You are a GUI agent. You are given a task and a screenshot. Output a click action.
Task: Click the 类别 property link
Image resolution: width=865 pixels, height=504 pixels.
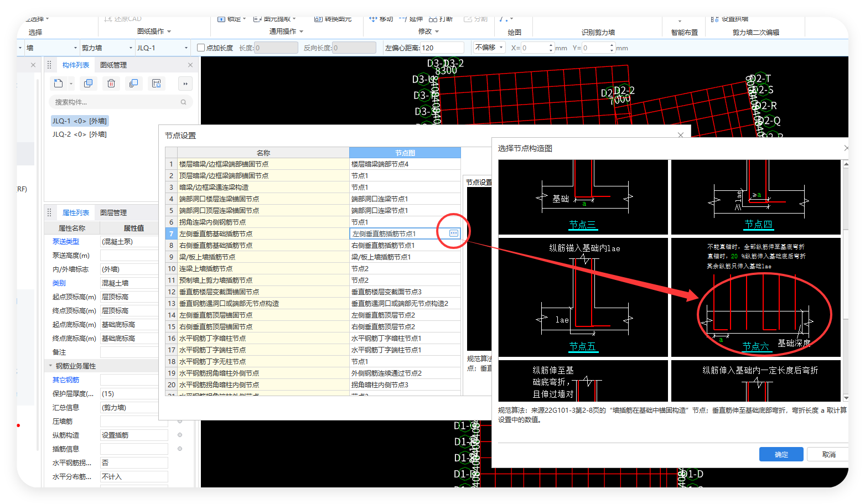(x=59, y=283)
